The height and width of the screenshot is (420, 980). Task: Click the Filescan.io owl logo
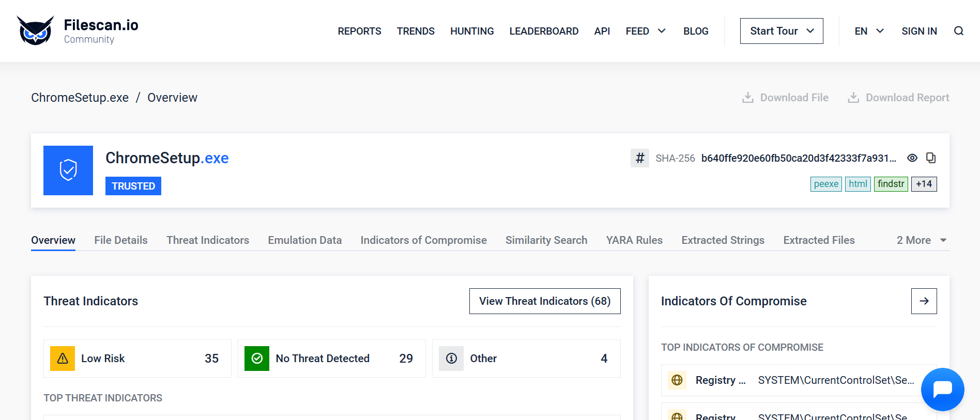35,31
